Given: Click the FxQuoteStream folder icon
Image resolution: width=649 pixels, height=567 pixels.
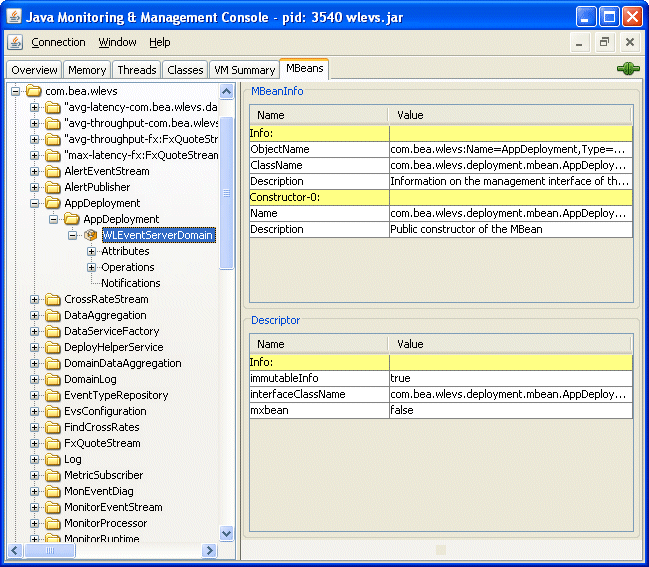Looking at the screenshot, I should (53, 443).
